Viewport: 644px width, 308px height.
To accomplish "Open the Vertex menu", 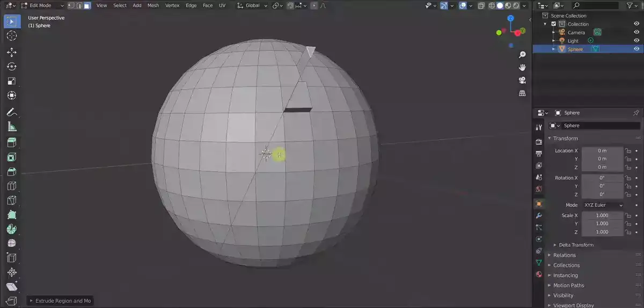I will (x=172, y=5).
